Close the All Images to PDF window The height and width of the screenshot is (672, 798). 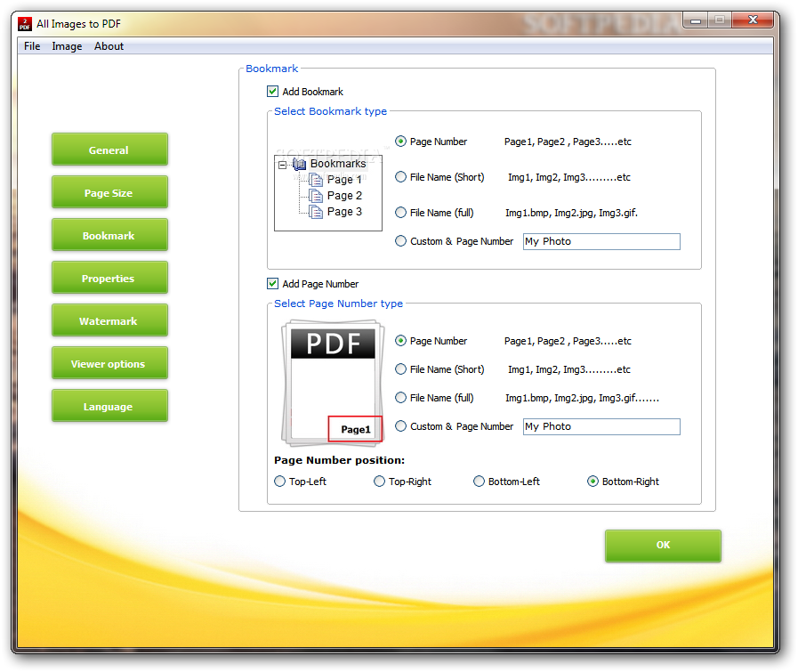point(753,20)
